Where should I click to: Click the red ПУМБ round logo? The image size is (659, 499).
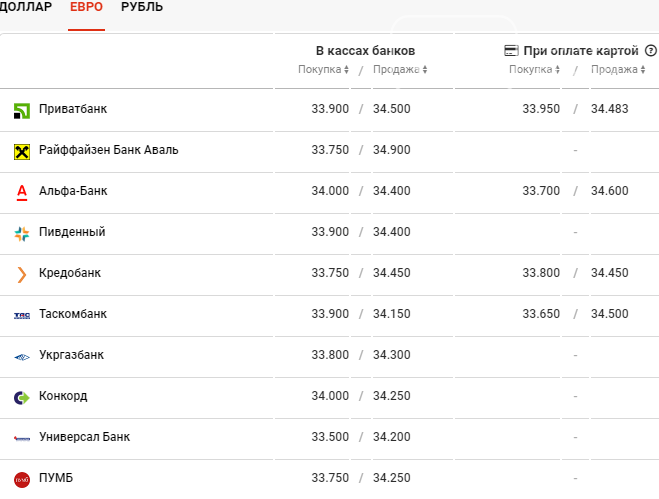tap(22, 480)
